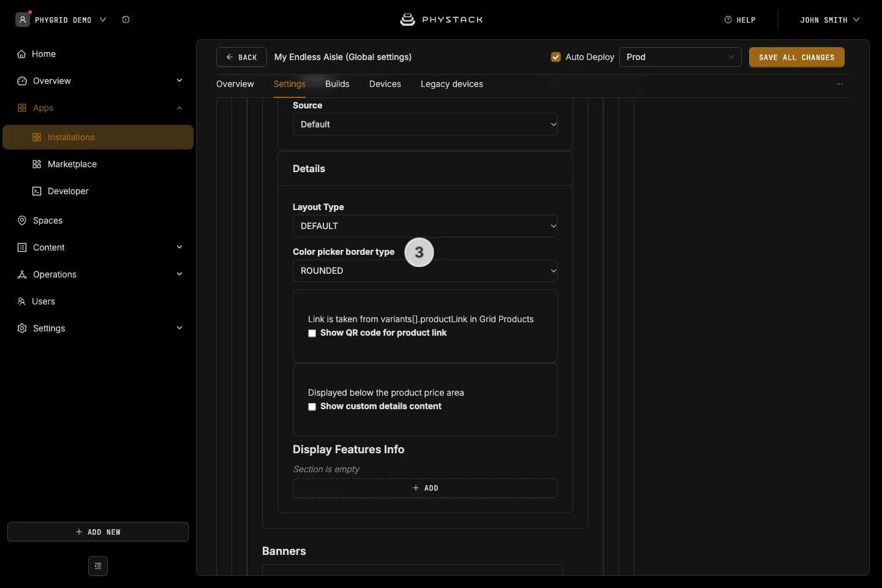
Task: Click the Settings gear icon in sidebar
Action: tap(22, 328)
